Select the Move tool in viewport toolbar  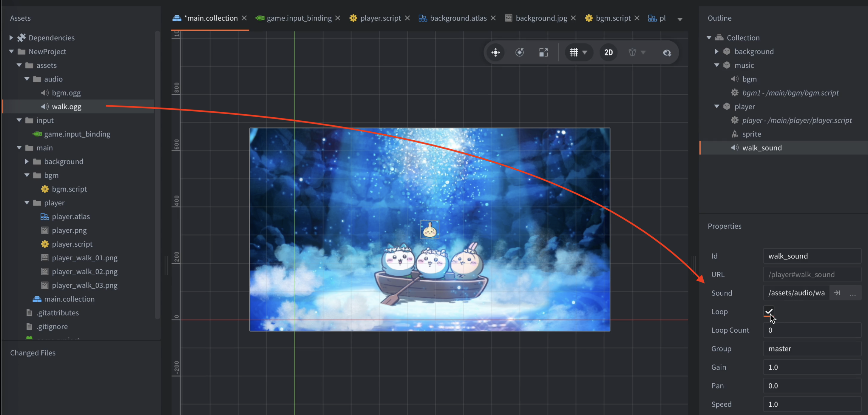(x=495, y=52)
